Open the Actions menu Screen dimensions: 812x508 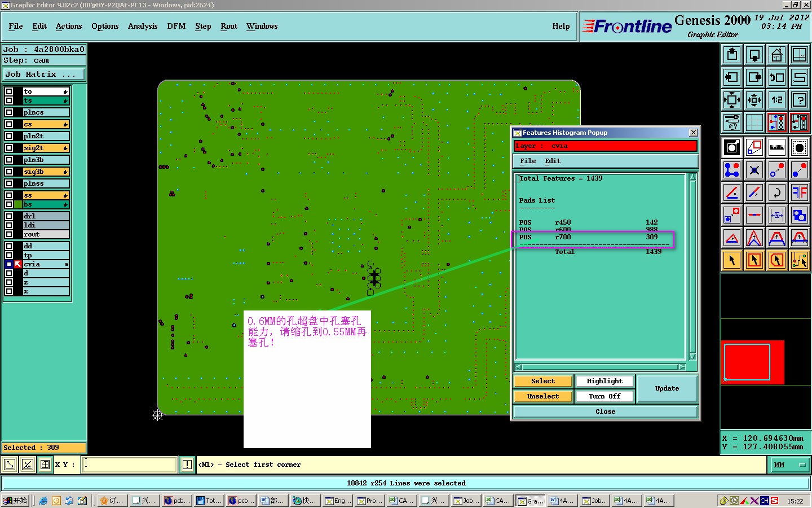(69, 27)
